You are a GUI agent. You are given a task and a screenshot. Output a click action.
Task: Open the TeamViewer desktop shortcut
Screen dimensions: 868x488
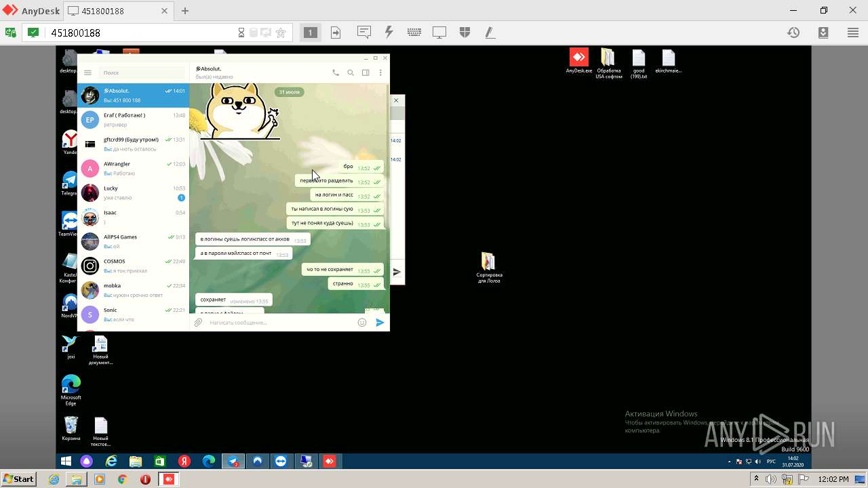click(x=68, y=224)
